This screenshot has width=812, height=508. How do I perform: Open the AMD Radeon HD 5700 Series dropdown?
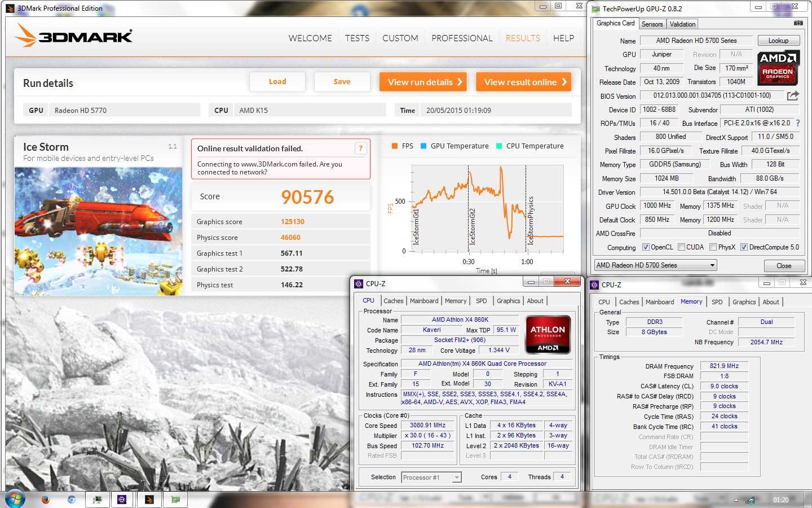655,265
